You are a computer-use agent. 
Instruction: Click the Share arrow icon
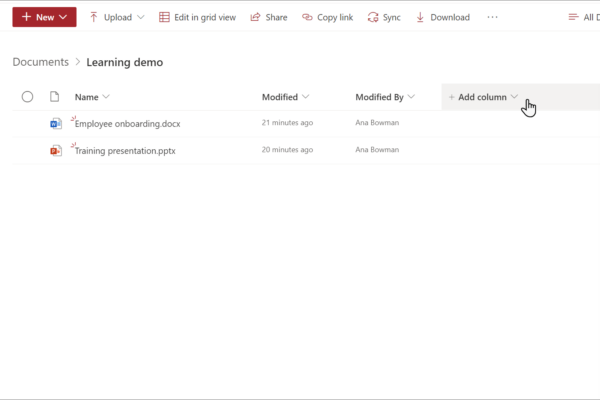[x=255, y=17]
